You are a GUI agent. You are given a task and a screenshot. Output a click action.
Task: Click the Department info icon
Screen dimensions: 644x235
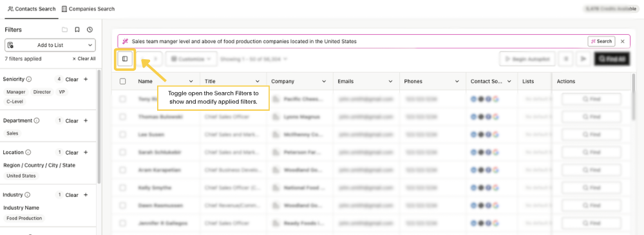[37, 121]
